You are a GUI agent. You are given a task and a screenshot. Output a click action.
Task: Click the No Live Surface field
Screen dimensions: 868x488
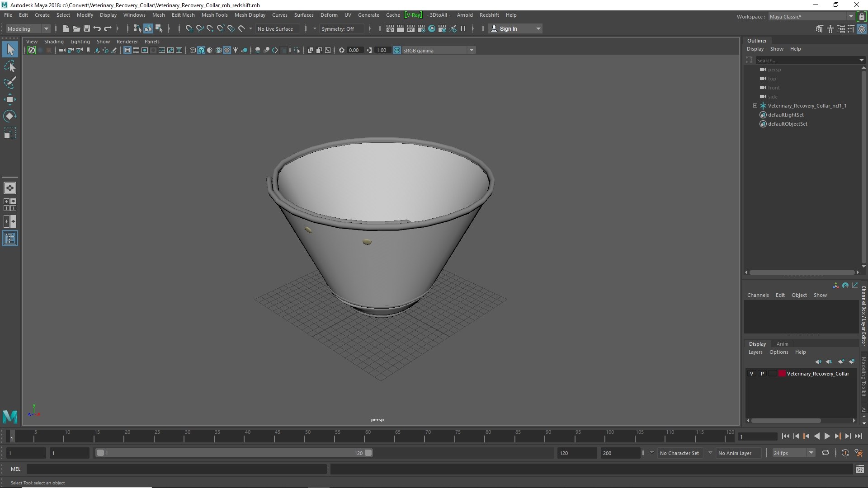pos(275,28)
